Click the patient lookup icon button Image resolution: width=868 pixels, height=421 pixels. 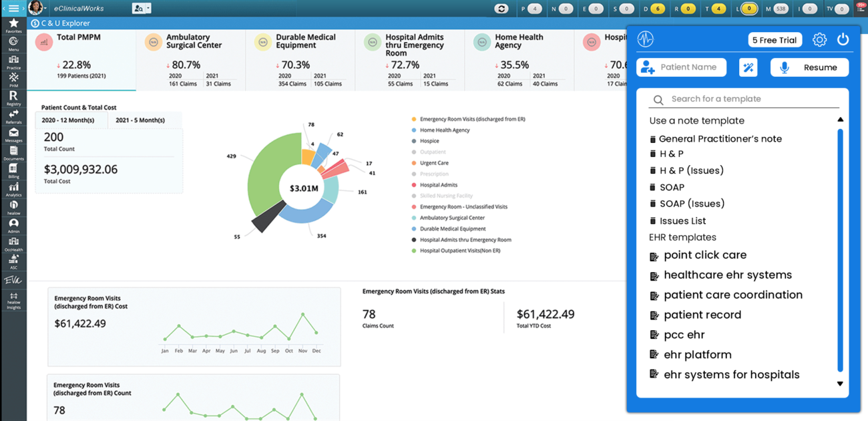click(138, 9)
